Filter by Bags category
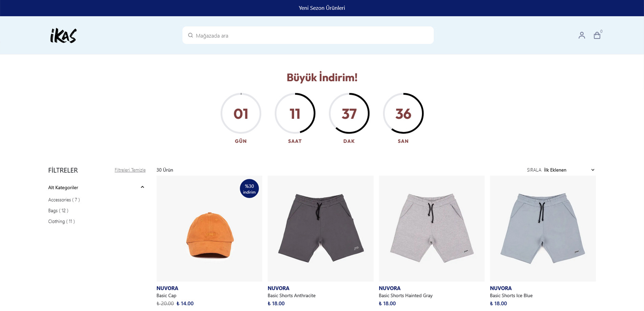This screenshot has height=311, width=644. coord(58,211)
